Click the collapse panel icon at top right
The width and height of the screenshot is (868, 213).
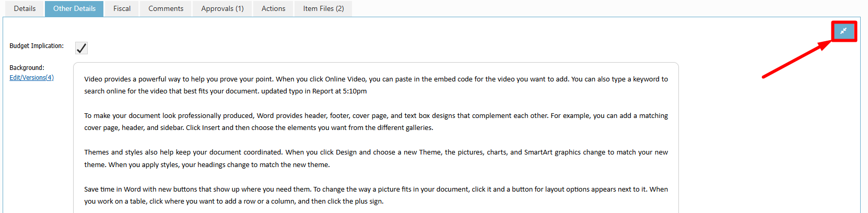click(x=843, y=31)
